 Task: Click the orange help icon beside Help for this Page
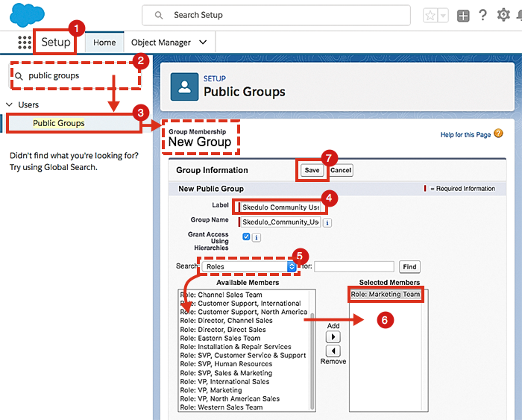click(x=498, y=134)
